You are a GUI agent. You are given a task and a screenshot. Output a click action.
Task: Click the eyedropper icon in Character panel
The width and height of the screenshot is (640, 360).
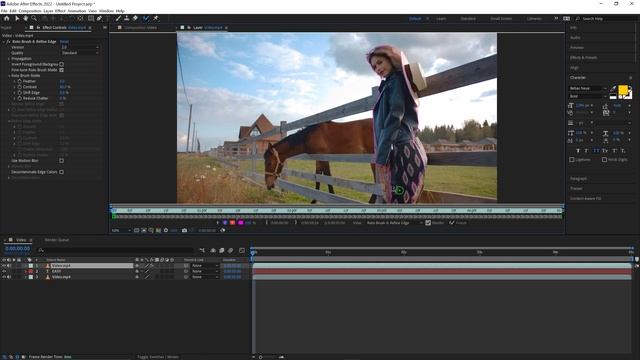coord(613,88)
